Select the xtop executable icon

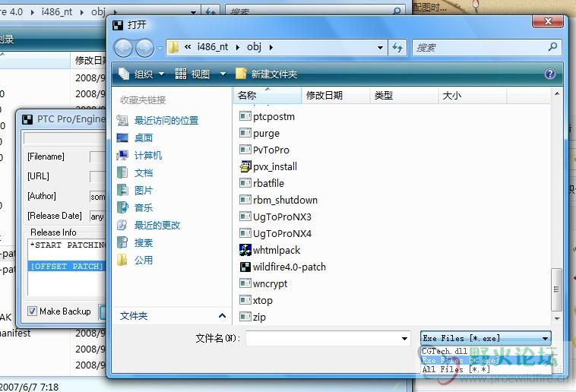click(245, 300)
